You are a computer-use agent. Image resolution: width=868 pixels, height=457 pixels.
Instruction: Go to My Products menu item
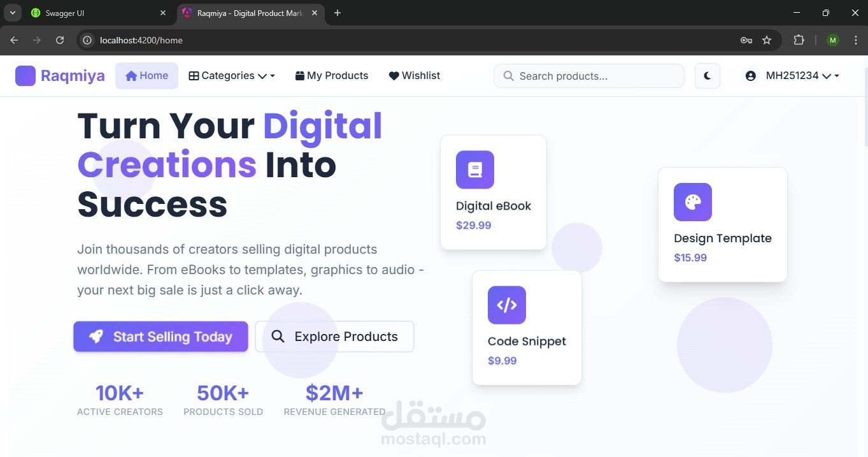click(x=332, y=76)
